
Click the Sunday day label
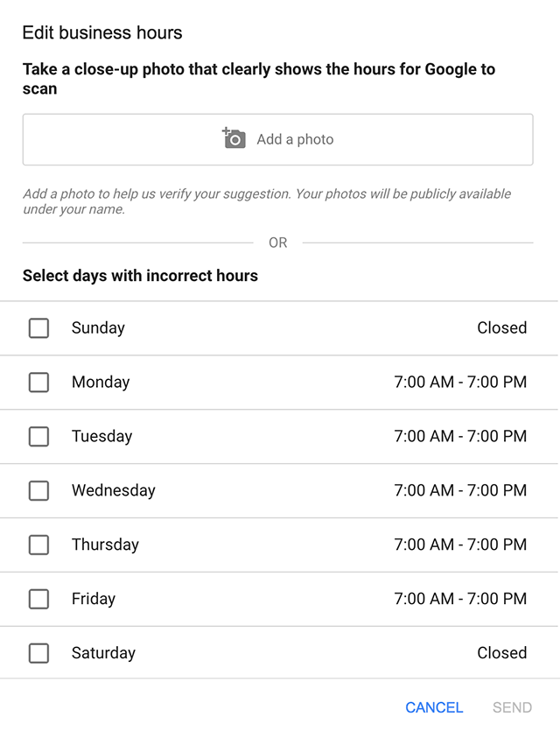click(x=98, y=328)
